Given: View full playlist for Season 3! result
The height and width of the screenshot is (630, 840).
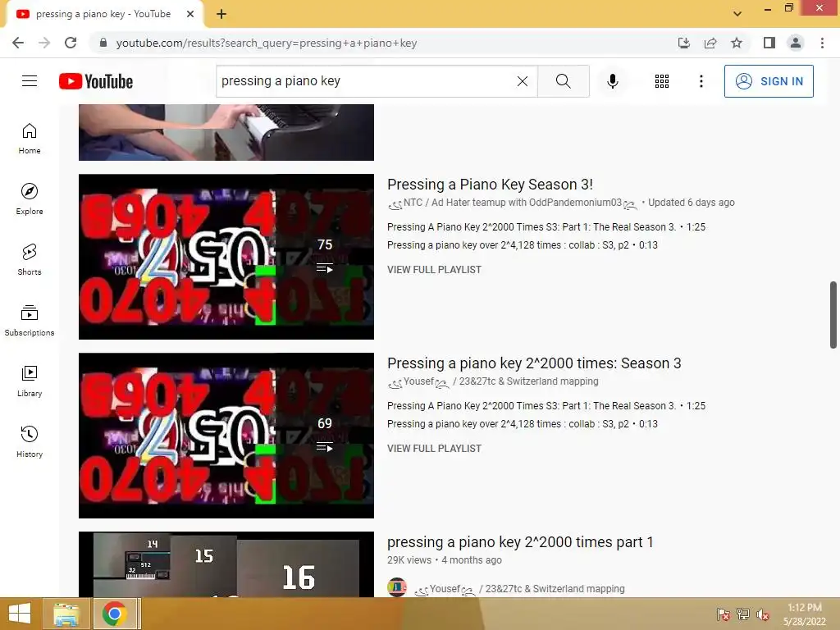Looking at the screenshot, I should click(x=434, y=269).
